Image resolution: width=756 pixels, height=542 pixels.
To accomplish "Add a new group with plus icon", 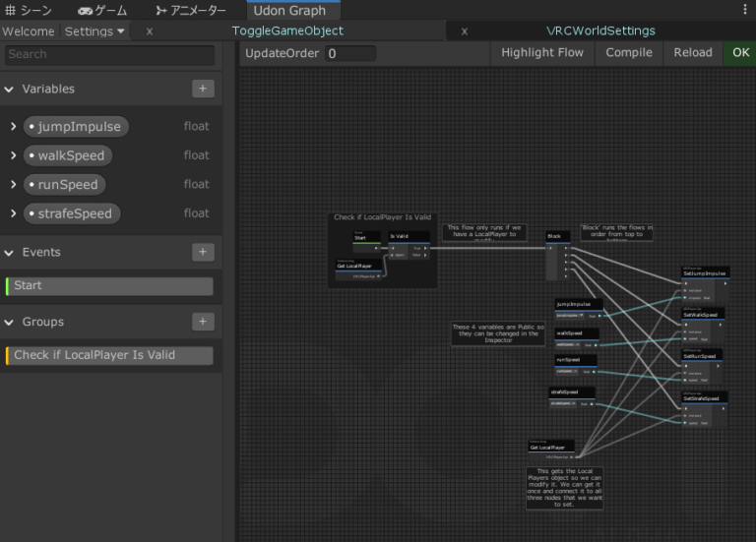I will click(x=203, y=322).
